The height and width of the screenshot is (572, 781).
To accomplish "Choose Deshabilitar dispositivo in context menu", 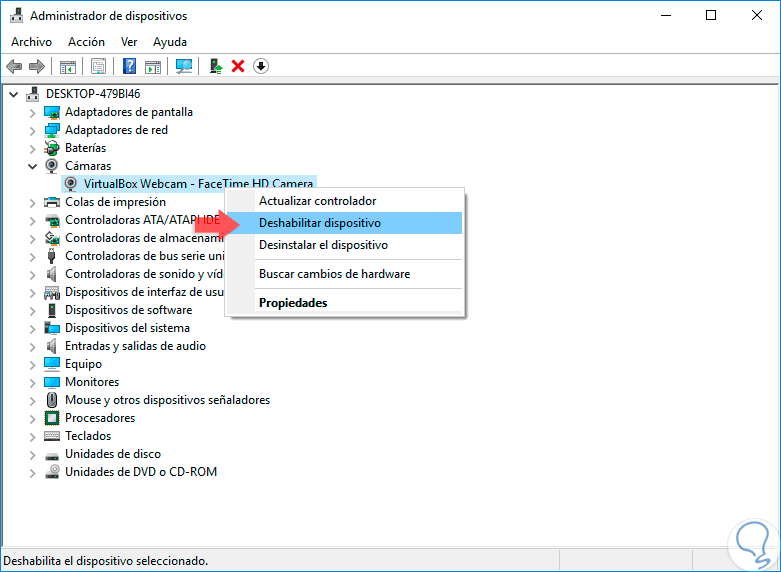I will (x=344, y=223).
